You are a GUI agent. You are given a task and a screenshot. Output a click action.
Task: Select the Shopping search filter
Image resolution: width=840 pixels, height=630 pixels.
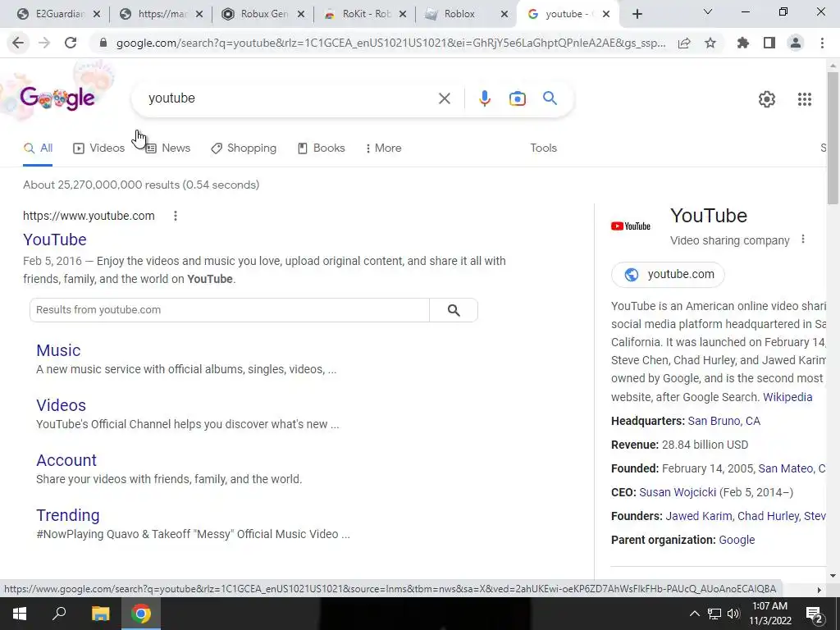pos(244,148)
